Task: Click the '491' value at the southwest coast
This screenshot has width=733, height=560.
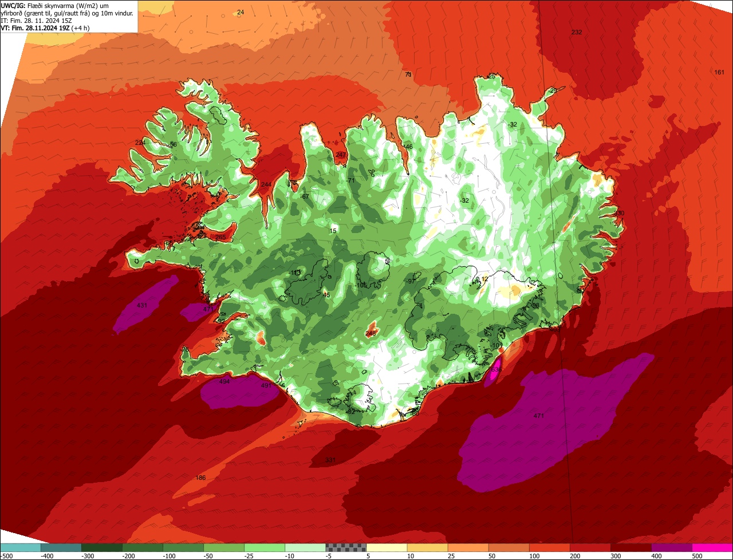Action: 266,385
